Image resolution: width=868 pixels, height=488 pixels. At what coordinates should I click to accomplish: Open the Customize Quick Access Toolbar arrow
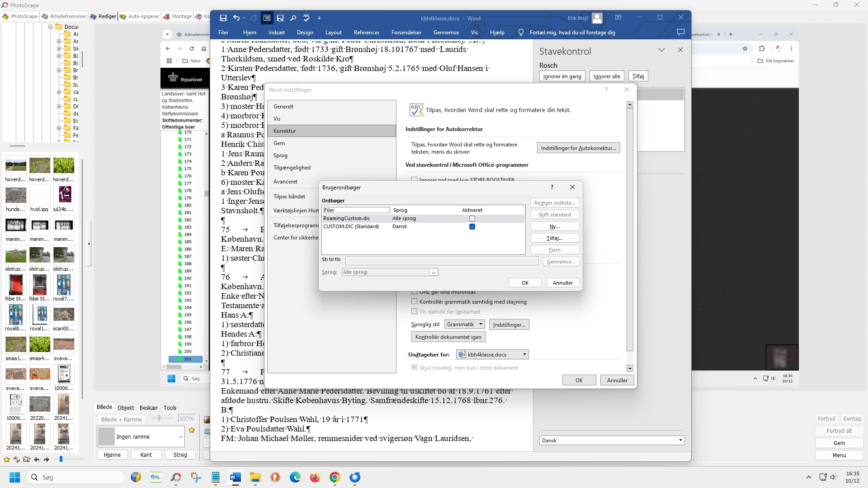(x=319, y=18)
